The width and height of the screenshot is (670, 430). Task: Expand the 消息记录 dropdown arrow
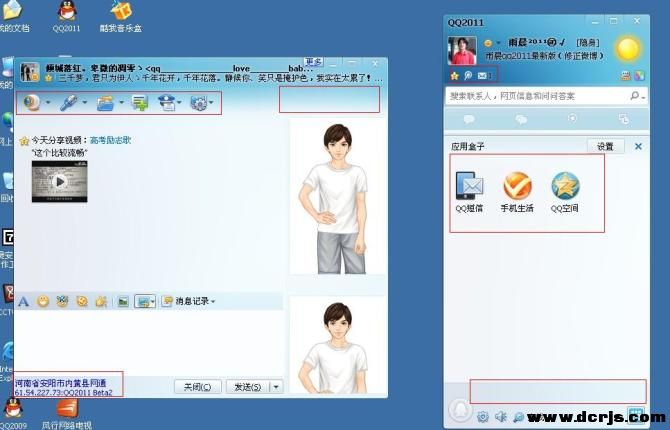click(213, 302)
